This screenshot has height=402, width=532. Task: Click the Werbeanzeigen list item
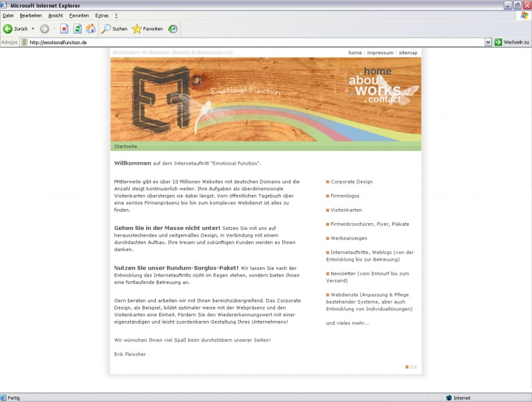[x=349, y=239]
